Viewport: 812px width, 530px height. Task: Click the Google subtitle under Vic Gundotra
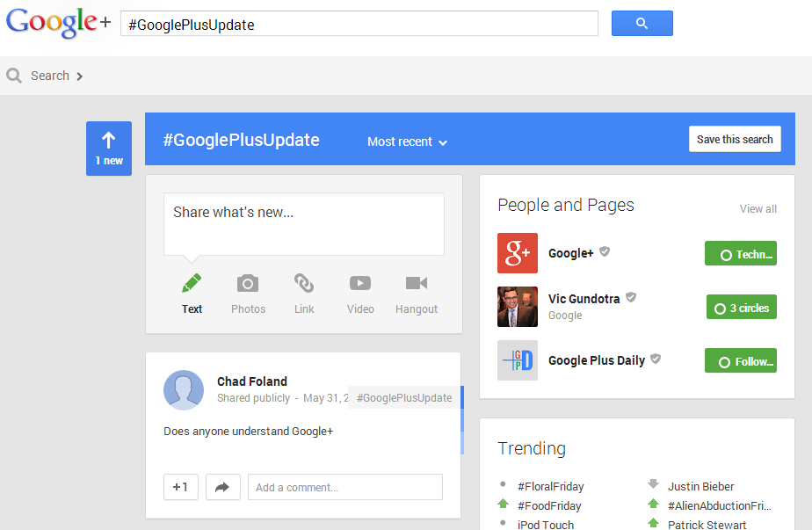tap(565, 316)
